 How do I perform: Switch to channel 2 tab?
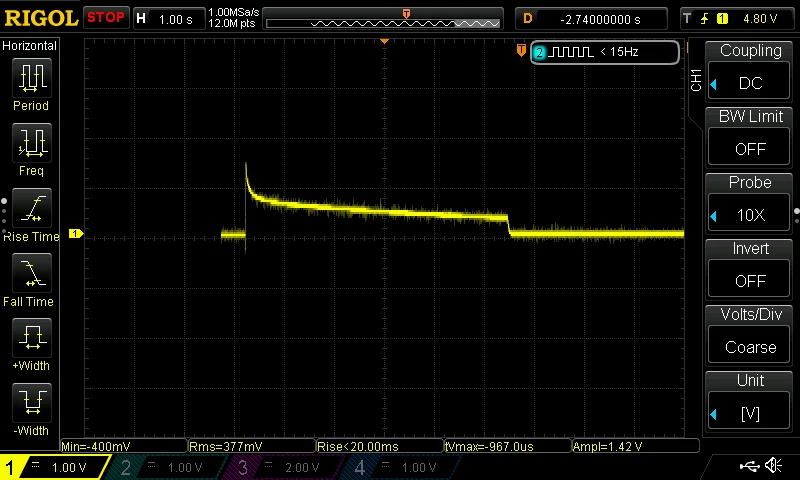coord(168,467)
